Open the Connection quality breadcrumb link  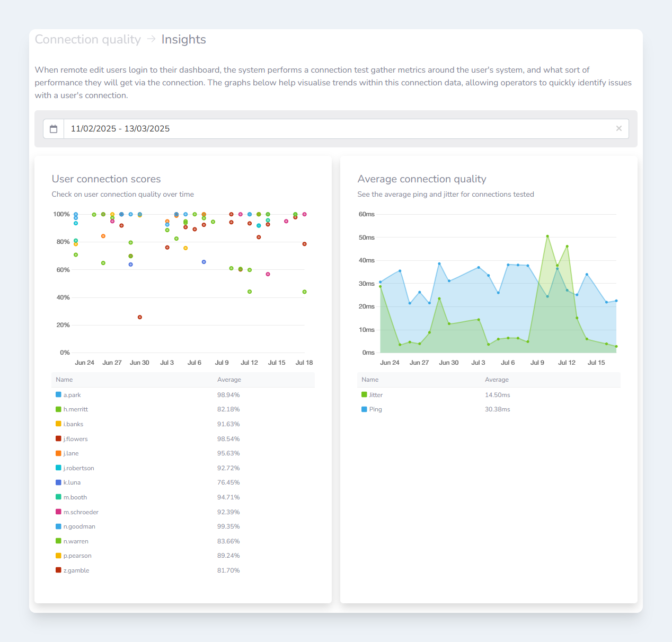88,40
